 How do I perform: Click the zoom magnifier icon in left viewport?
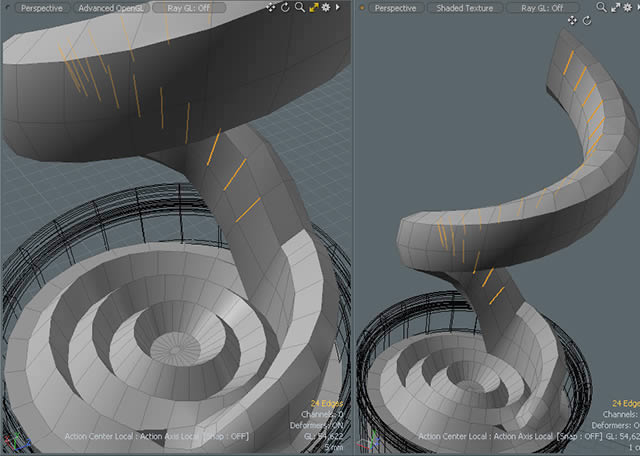tap(299, 7)
